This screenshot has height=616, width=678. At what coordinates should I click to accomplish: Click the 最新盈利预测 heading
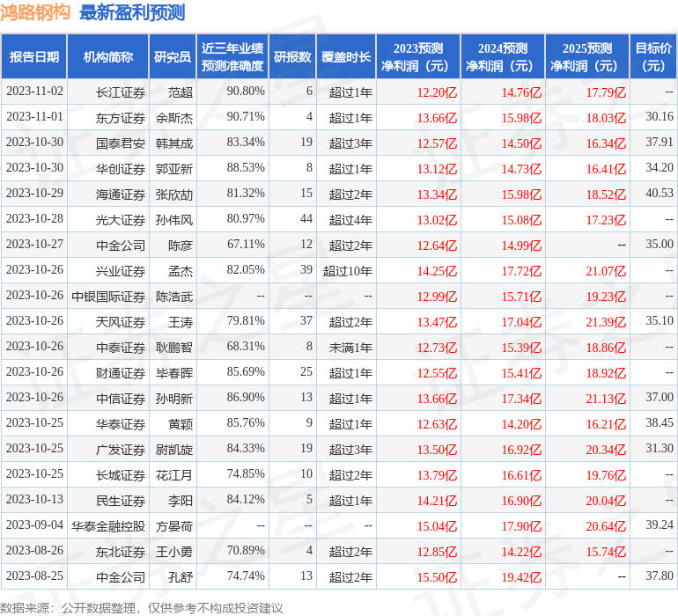click(x=132, y=12)
